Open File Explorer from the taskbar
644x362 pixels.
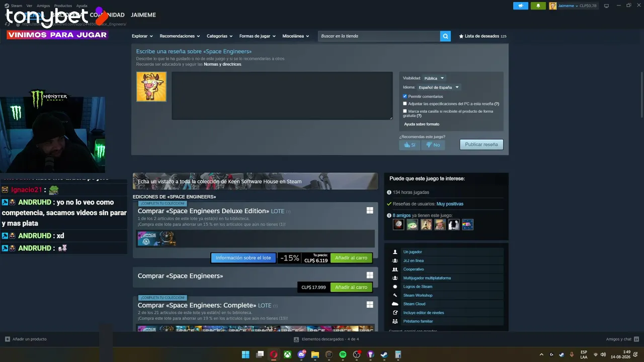click(x=315, y=354)
